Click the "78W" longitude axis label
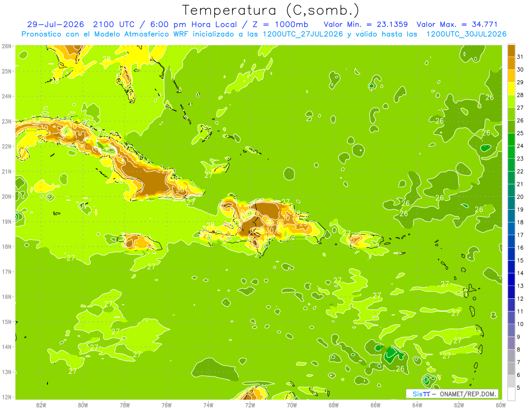 coord(125,405)
